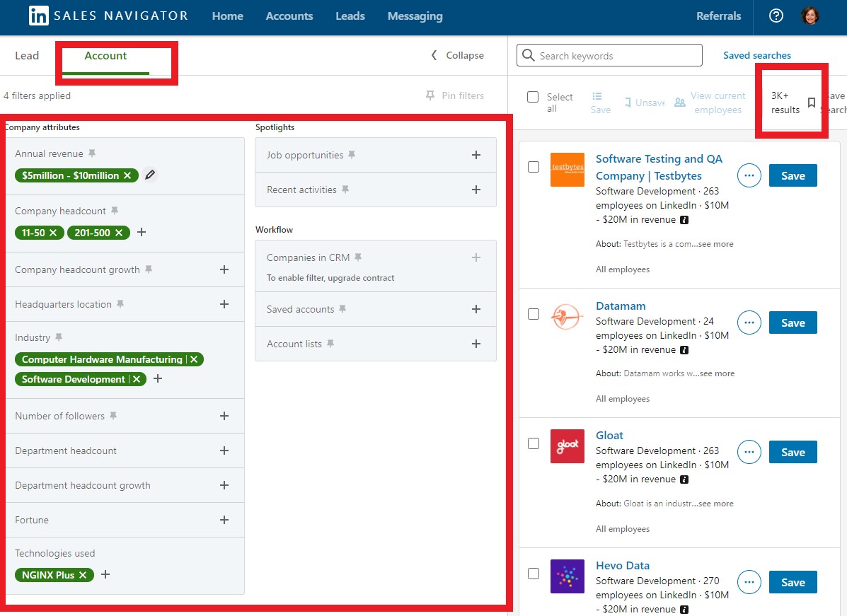Edit annual revenue with pencil icon
This screenshot has width=847, height=616.
[149, 175]
